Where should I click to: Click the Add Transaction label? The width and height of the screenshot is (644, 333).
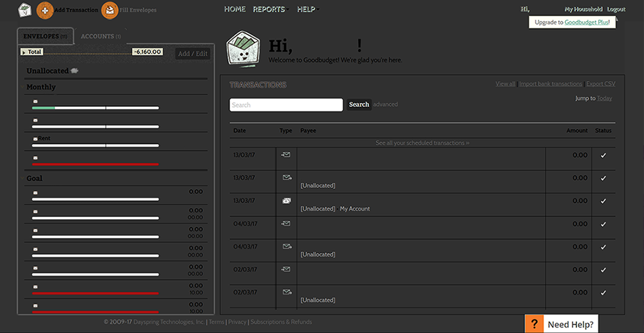pos(77,10)
